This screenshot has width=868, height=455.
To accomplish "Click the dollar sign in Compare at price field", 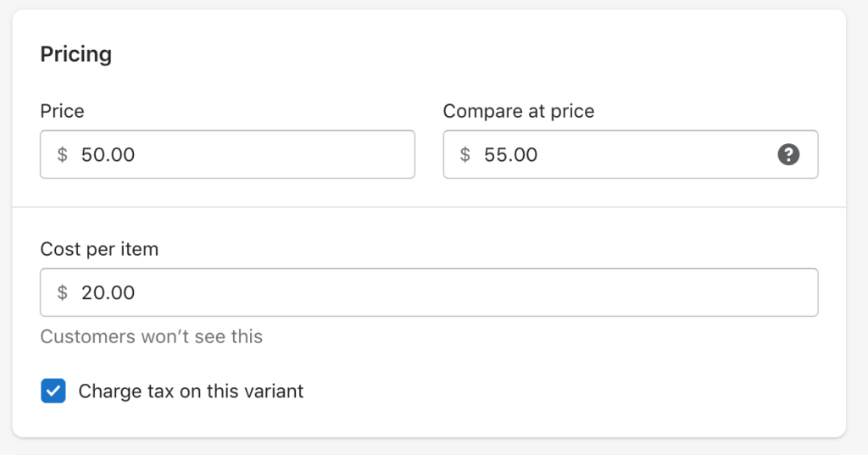I will click(x=465, y=154).
